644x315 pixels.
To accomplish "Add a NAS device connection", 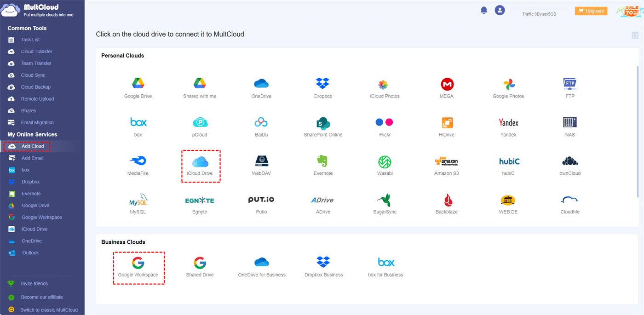I will coord(570,126).
